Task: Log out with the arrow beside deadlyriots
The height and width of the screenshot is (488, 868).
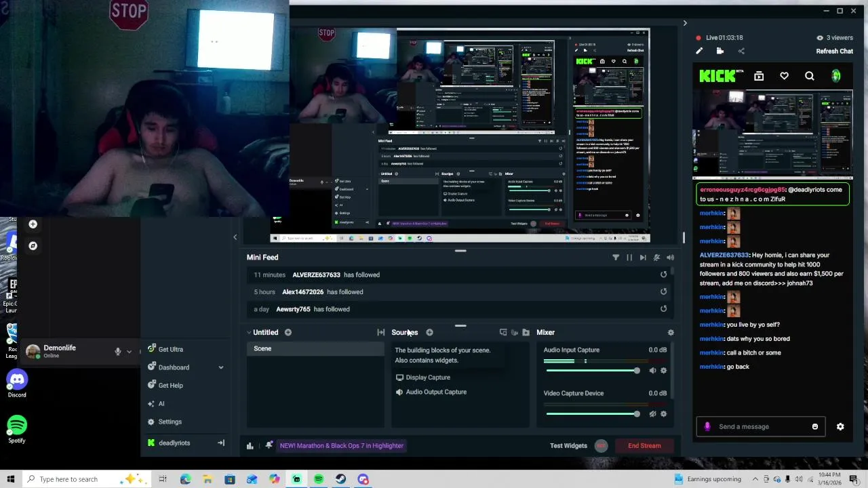Action: click(220, 443)
